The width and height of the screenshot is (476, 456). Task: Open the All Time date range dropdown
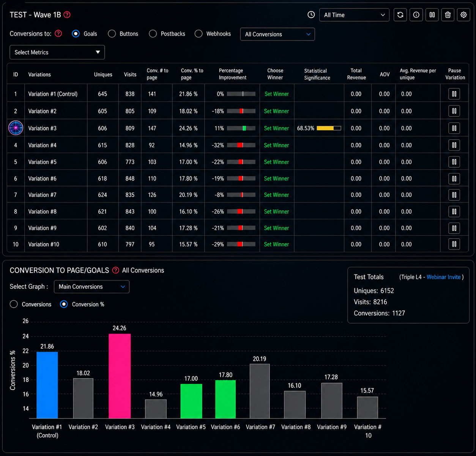tap(354, 15)
